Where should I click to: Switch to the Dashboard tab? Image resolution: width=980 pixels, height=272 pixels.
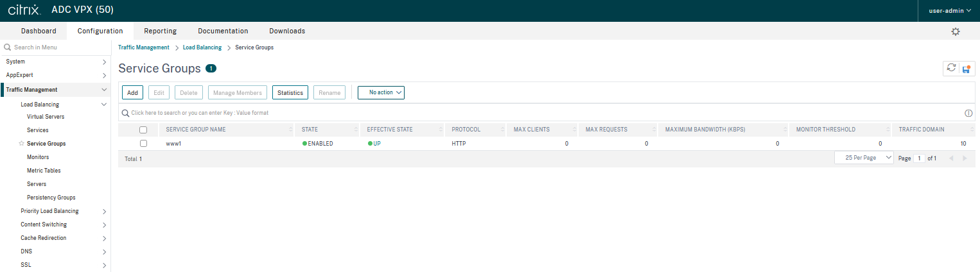[39, 31]
